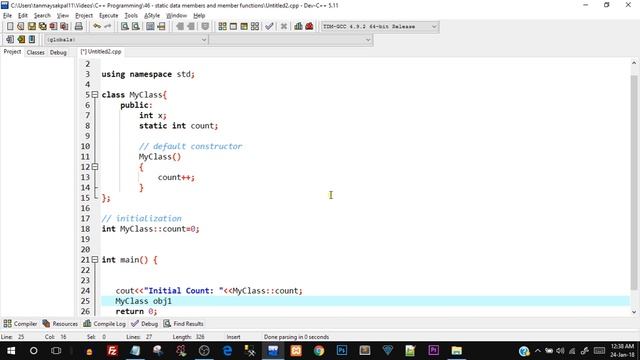Click the Save All toolbar icon
The image size is (640, 360).
[x=42, y=27]
